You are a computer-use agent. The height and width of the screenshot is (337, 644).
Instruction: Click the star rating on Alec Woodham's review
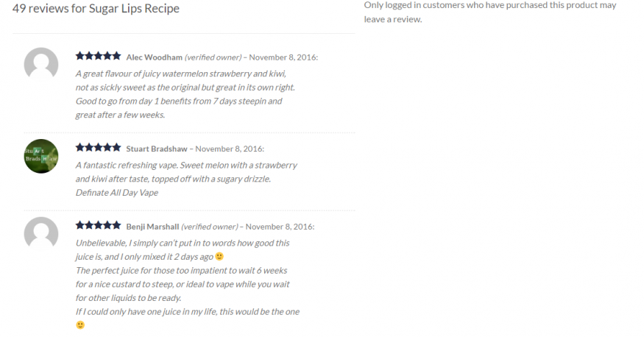tap(98, 56)
